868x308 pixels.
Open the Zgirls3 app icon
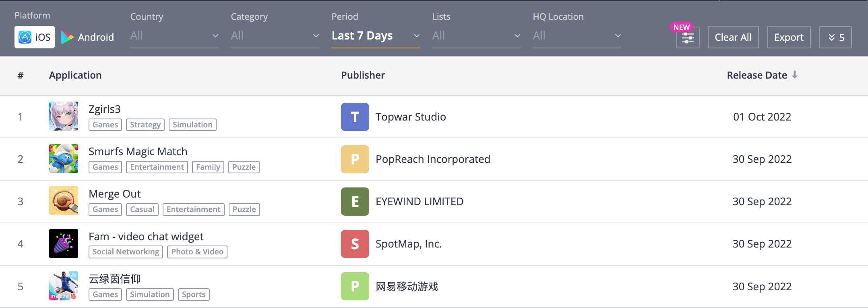point(64,116)
